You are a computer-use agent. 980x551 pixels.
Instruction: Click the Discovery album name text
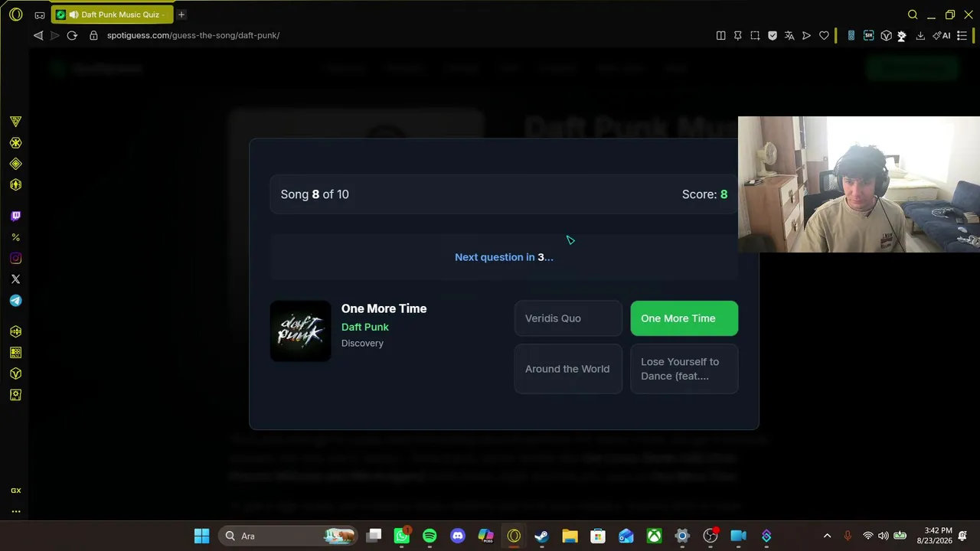tap(362, 343)
